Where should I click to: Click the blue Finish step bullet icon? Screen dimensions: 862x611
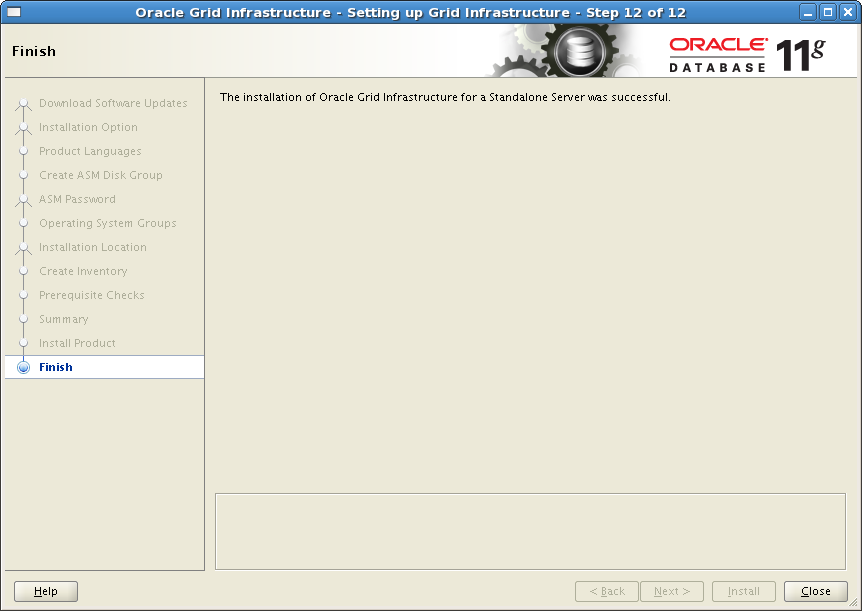(x=23, y=367)
